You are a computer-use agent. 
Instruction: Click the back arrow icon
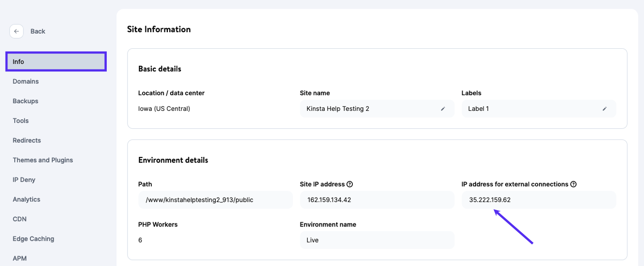coord(17,31)
